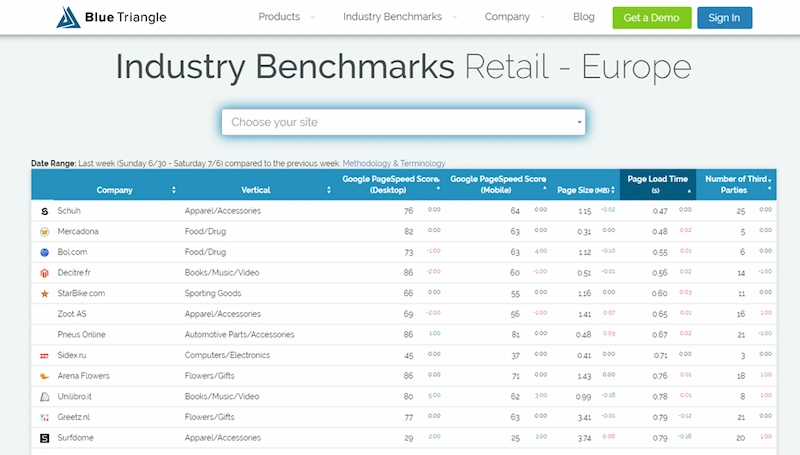This screenshot has height=455, width=800.
Task: Select the Unilibro.it company name
Action: 74,396
